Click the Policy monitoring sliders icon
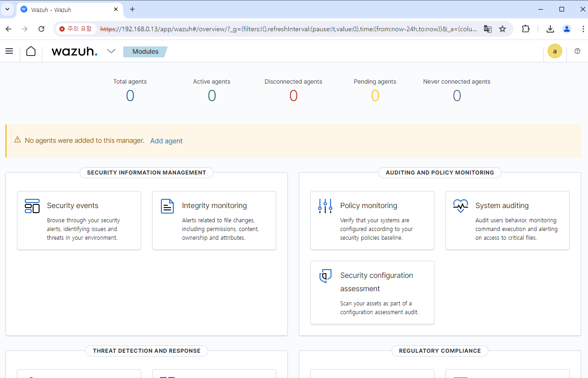The width and height of the screenshot is (588, 378). [x=325, y=206]
